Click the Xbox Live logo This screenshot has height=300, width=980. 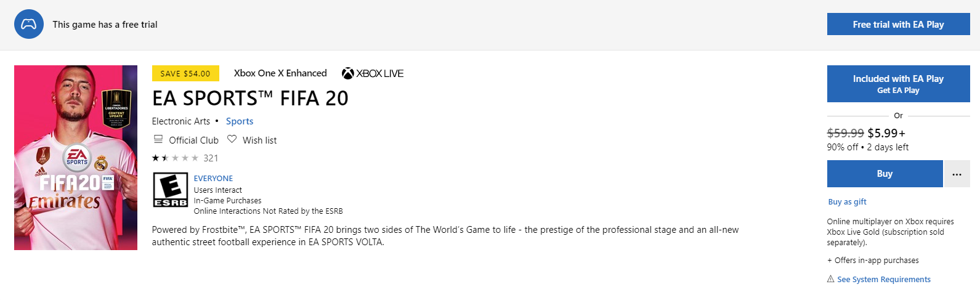coord(373,73)
